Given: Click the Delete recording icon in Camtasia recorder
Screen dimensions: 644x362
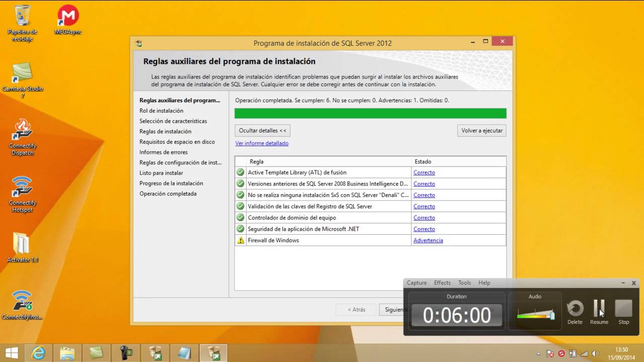Looking at the screenshot, I should 575,308.
